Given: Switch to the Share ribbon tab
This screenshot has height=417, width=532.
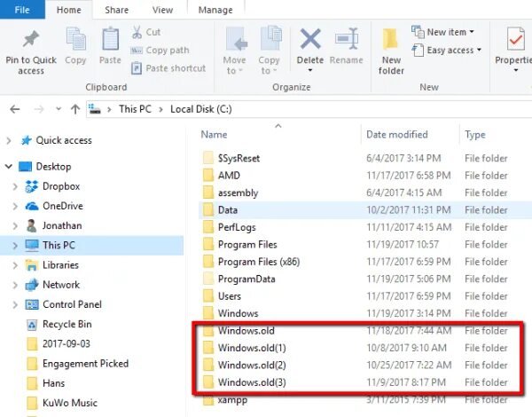Looking at the screenshot, I should point(117,10).
